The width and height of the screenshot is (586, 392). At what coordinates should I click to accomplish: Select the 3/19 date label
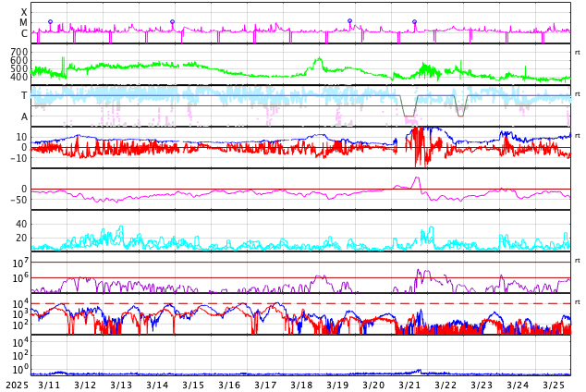point(337,386)
